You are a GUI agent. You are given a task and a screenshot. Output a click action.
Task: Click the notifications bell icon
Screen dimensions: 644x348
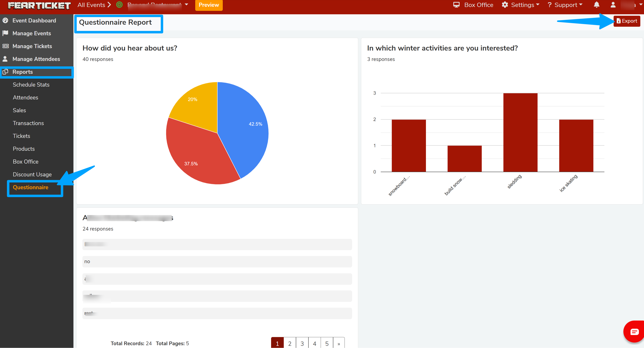[x=596, y=5]
